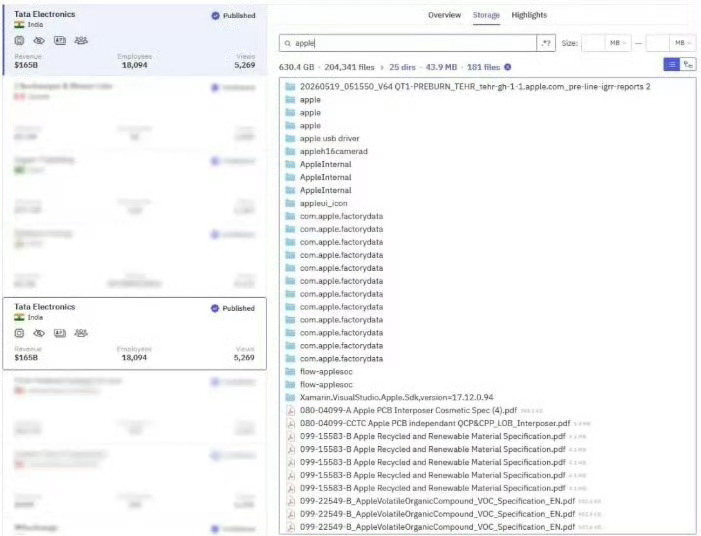The width and height of the screenshot is (701, 536).
Task: Click the people group icon on the outlined Tata card
Action: pos(81,333)
